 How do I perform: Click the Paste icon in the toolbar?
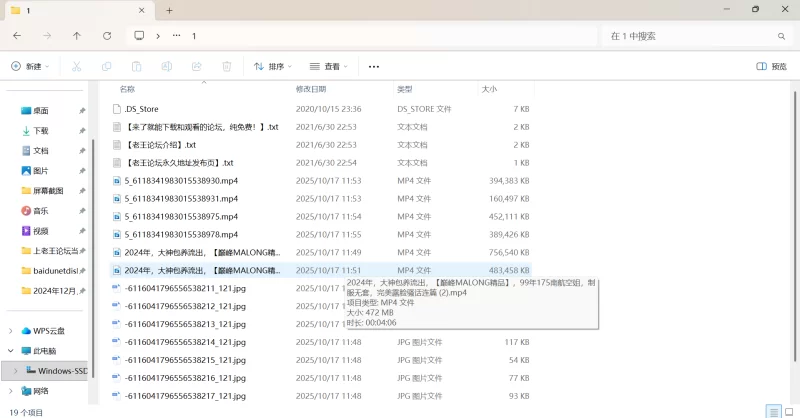[136, 66]
